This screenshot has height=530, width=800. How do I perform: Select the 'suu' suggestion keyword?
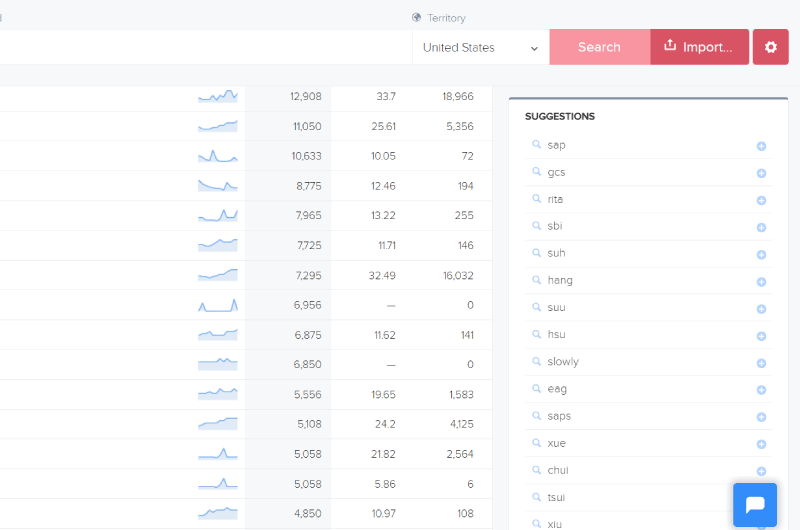pyautogui.click(x=556, y=308)
